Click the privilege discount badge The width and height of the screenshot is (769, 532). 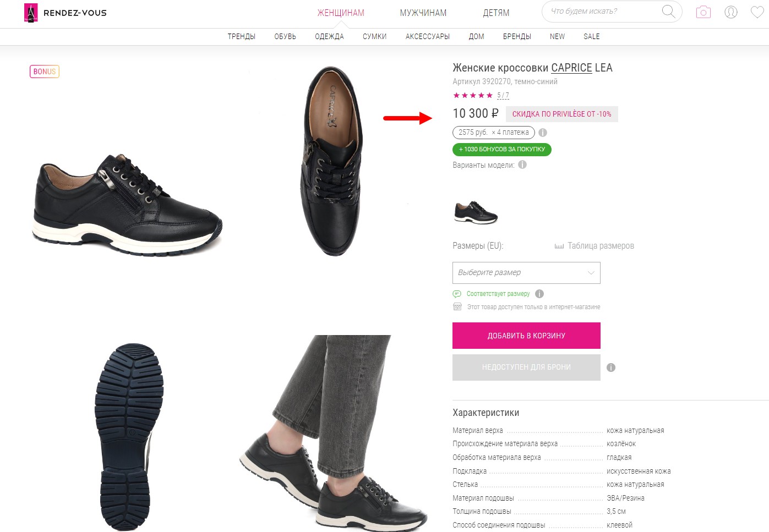561,114
